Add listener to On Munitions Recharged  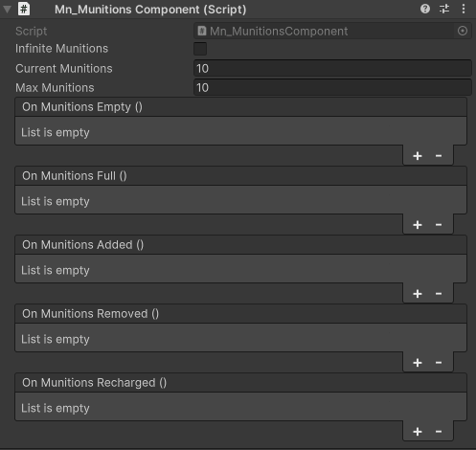[x=418, y=432]
